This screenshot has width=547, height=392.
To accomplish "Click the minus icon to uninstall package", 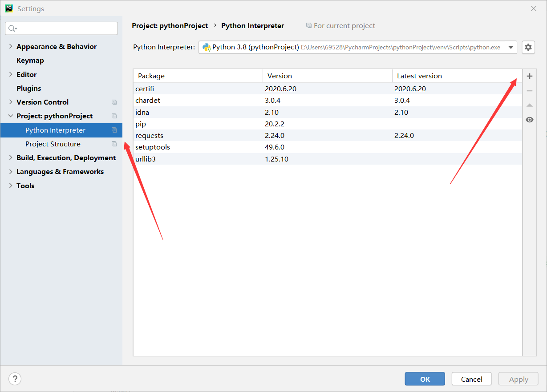I will (x=529, y=91).
